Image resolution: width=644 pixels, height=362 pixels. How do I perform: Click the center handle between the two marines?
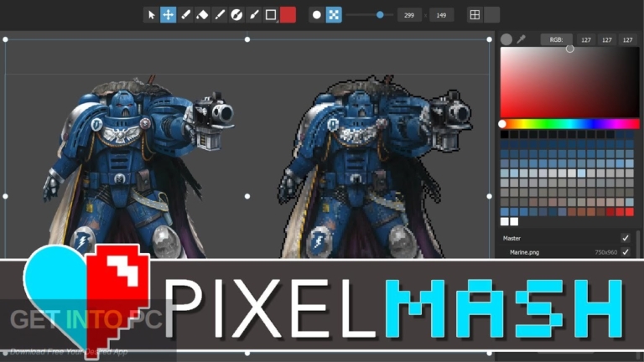pyautogui.click(x=247, y=196)
